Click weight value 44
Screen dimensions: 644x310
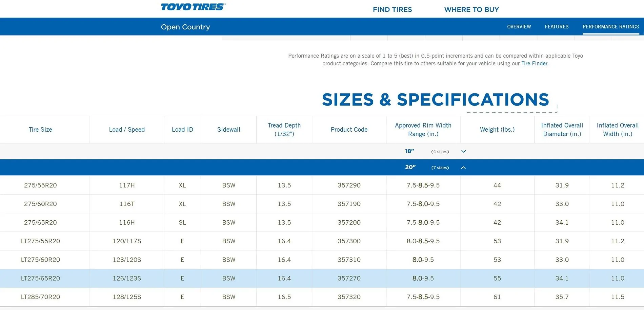click(497, 185)
